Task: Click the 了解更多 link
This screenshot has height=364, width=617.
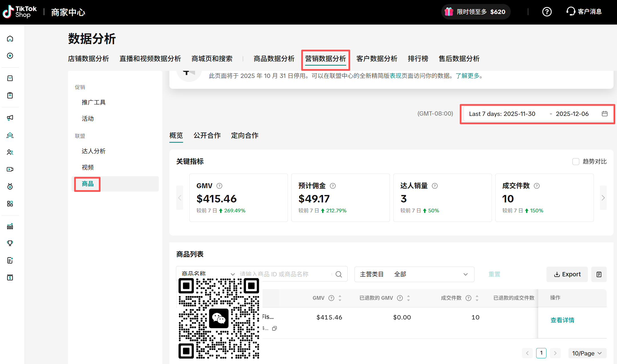Action: pyautogui.click(x=467, y=76)
